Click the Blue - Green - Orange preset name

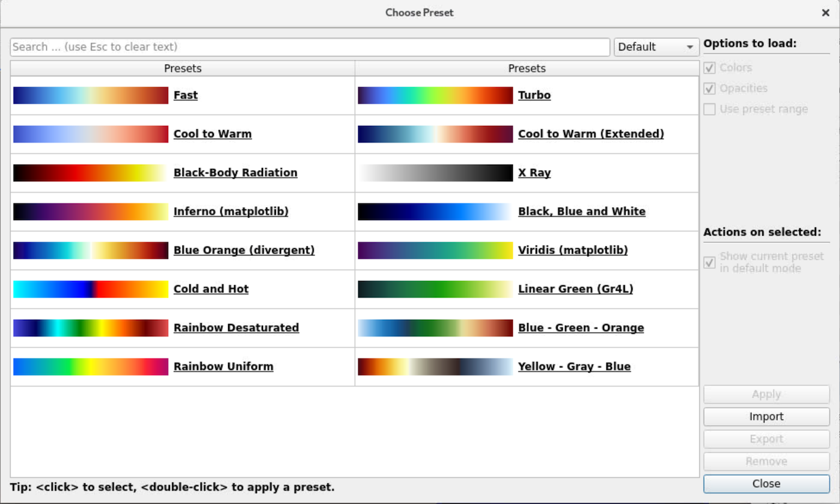click(581, 328)
